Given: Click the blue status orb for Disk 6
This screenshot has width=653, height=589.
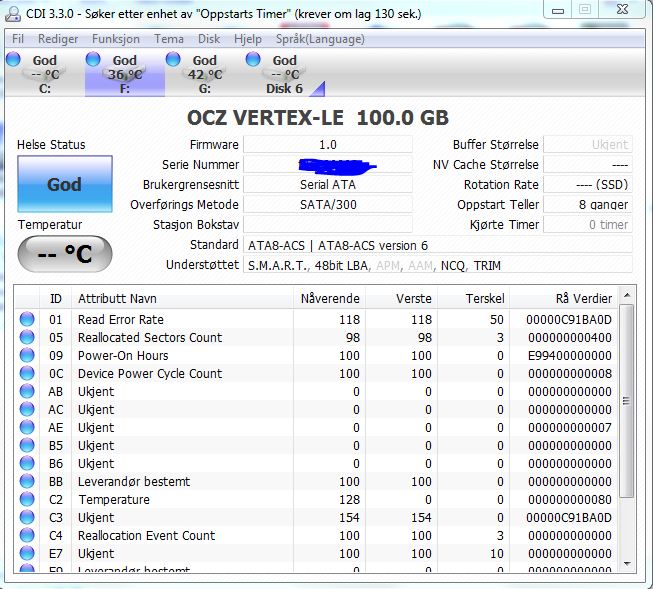Looking at the screenshot, I should (x=253, y=59).
